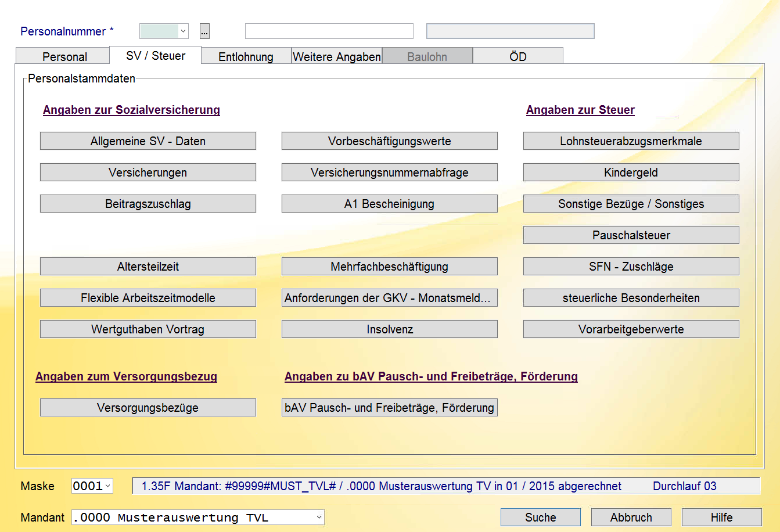This screenshot has height=532, width=780.
Task: Open Vorbeschäftigungswerte
Action: (x=390, y=141)
